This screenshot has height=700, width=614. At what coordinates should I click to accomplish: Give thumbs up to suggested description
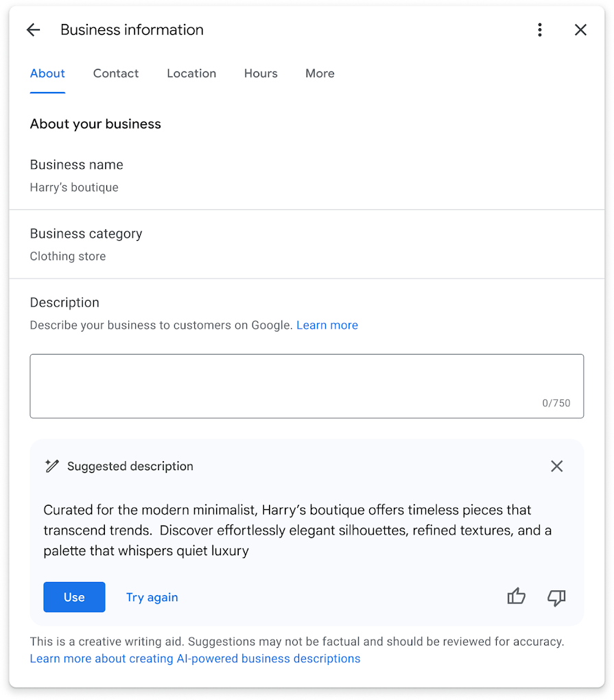[517, 596]
